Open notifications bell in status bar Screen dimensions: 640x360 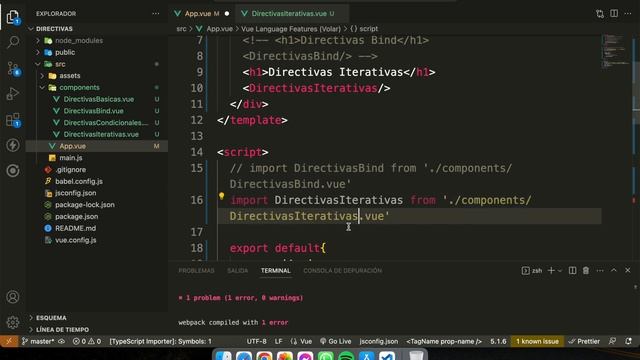click(628, 341)
